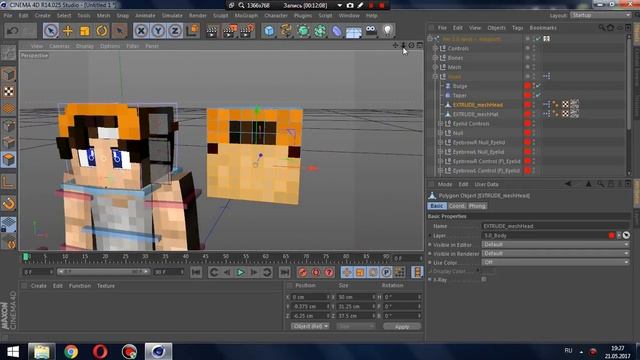Toggle red layer dot for EXTRUDE_meshHead
640x360 pixels.
pos(527,104)
